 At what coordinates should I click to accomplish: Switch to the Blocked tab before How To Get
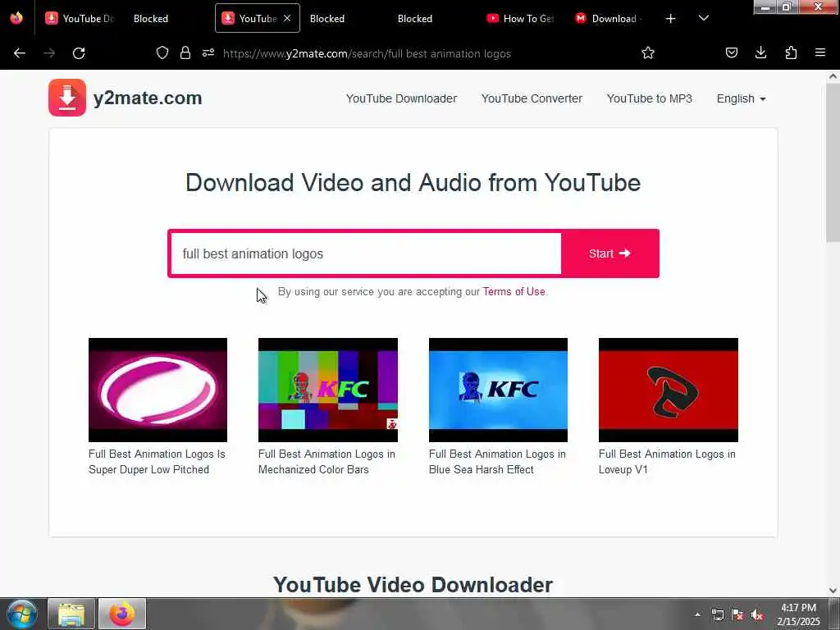tap(415, 19)
